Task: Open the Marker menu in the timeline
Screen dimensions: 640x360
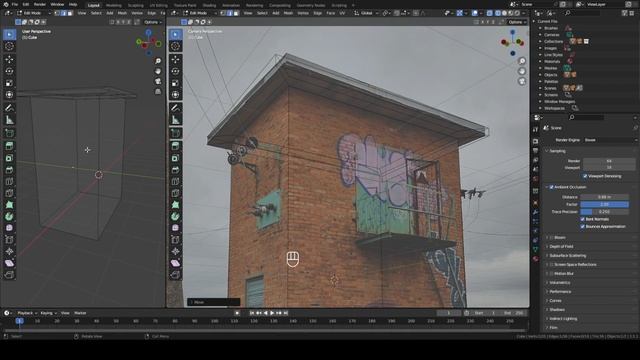Action: tap(80, 313)
